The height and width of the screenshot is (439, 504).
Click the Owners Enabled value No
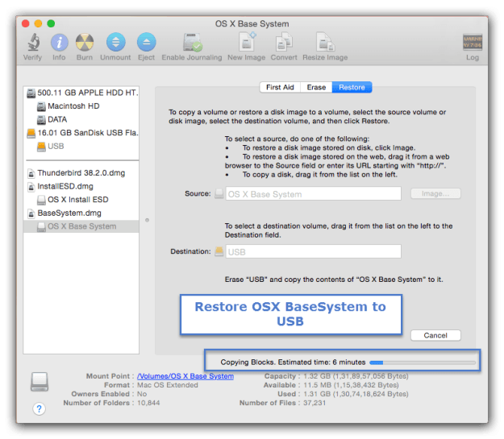click(x=142, y=394)
